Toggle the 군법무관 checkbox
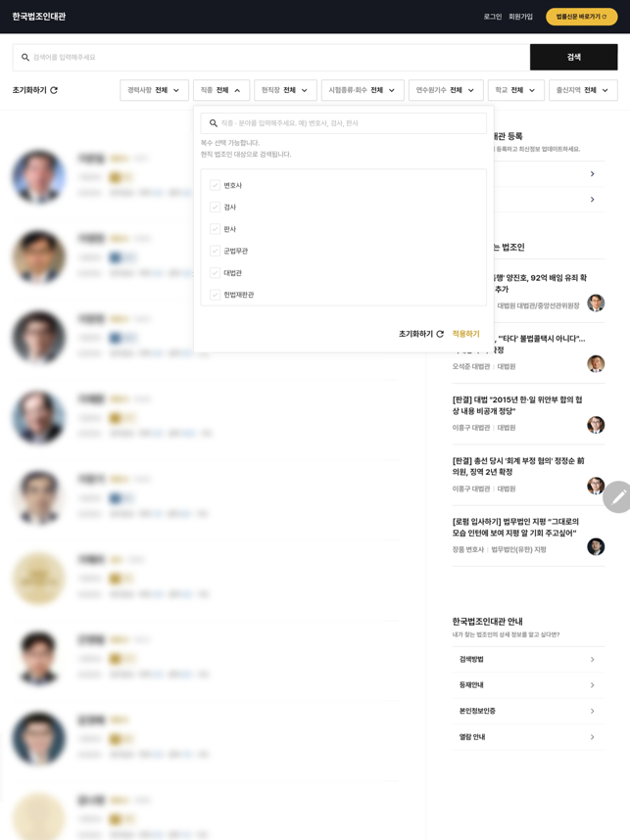The height and width of the screenshot is (840, 630). click(x=215, y=251)
